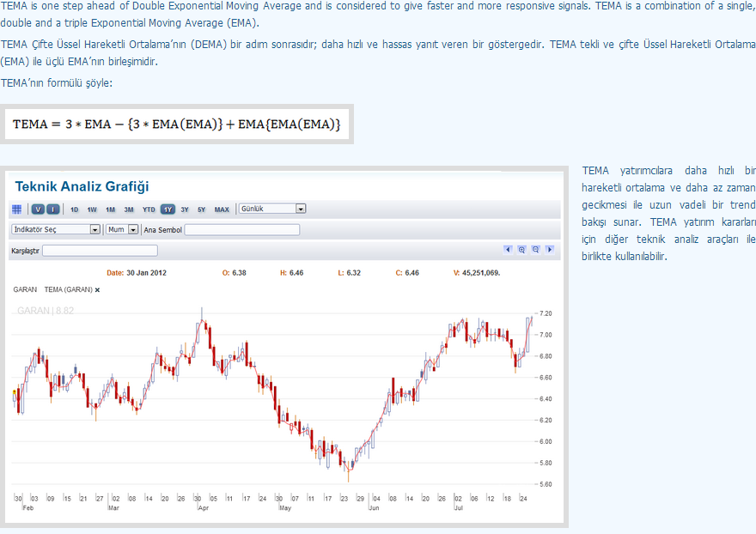Click the text TEMA'nın formülü şöyle:
The height and width of the screenshot is (534, 756).
[57, 83]
